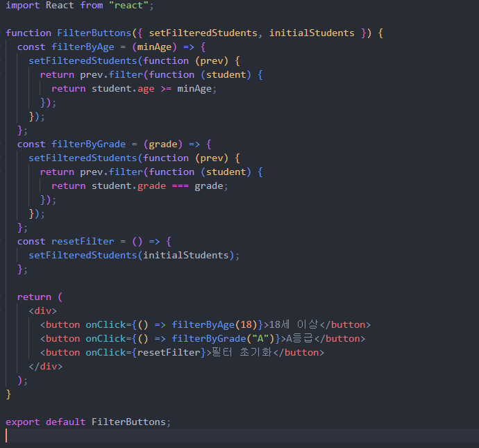The image size is (479, 448).
Task: Click the "18세 이상" button label text
Action: 294,324
